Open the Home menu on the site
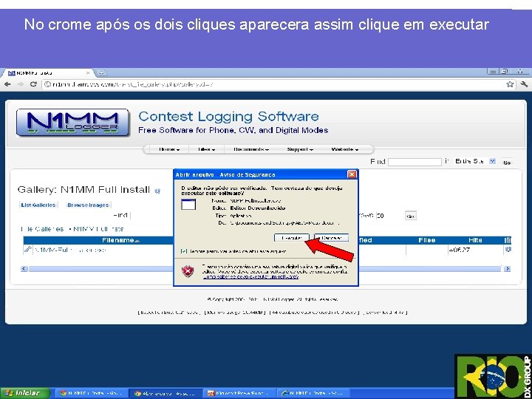532x399 pixels. coord(169,149)
